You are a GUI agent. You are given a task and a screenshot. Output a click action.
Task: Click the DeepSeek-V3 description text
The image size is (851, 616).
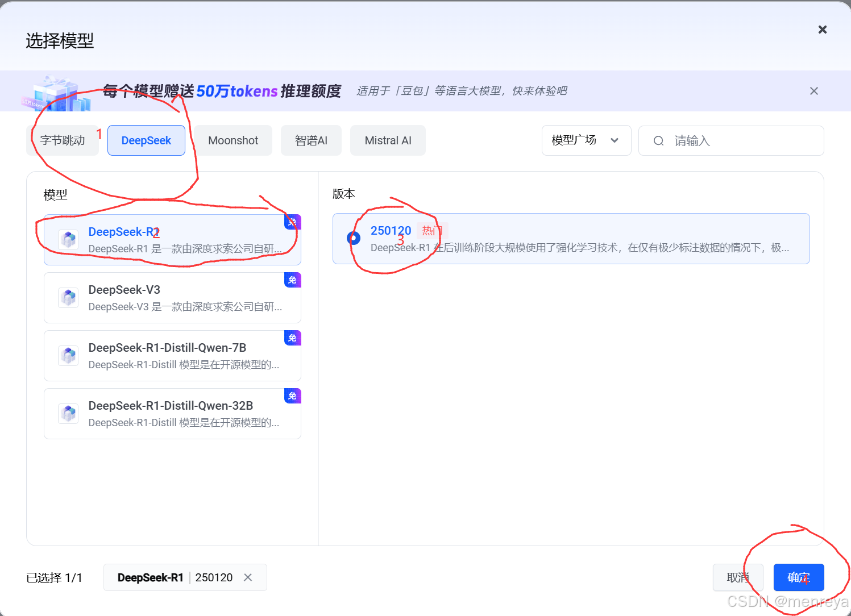pos(185,307)
